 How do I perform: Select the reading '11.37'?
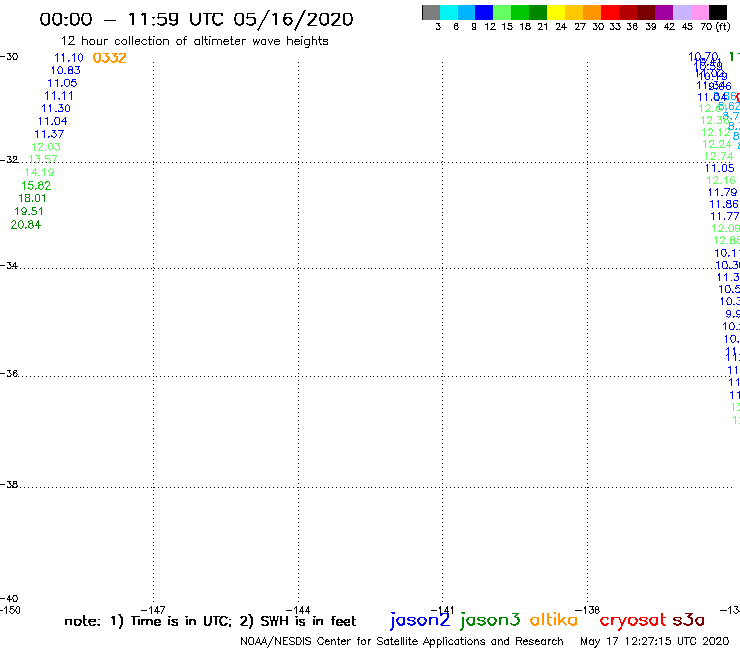coord(49,134)
